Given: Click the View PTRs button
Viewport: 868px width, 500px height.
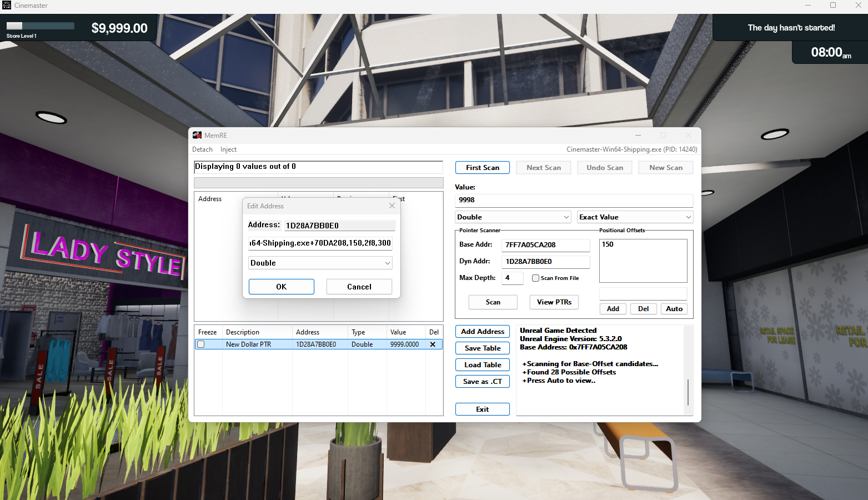Looking at the screenshot, I should click(554, 302).
